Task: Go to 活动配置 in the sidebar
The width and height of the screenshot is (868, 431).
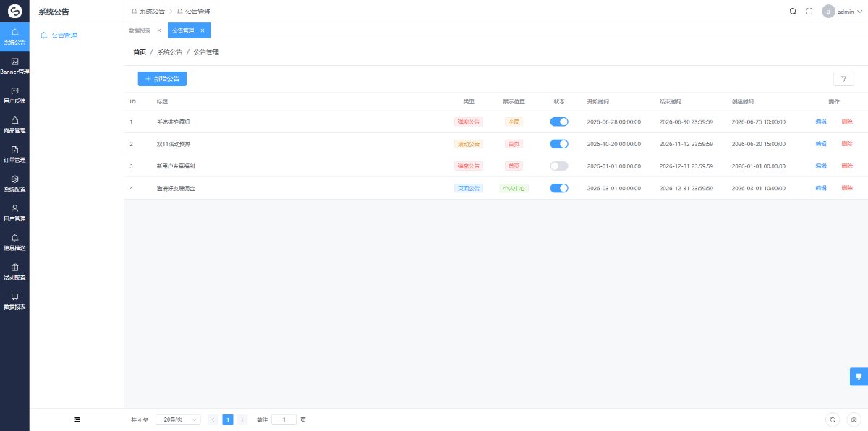Action: pyautogui.click(x=14, y=272)
